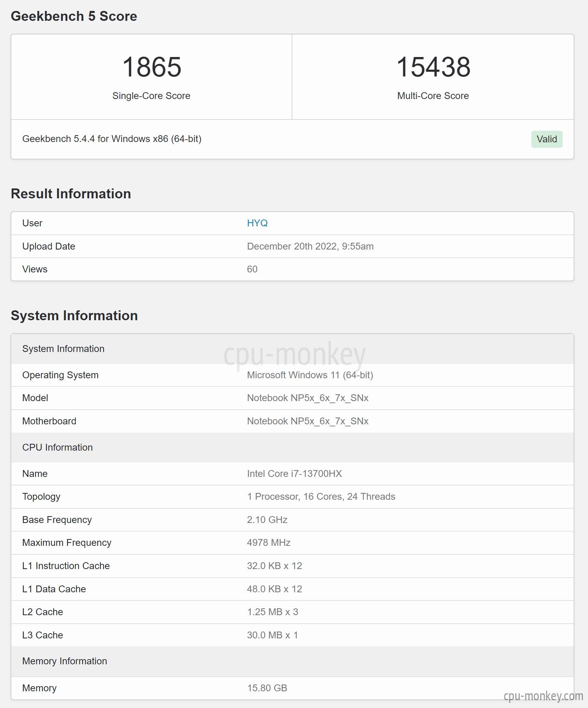The image size is (588, 708).
Task: Select the Model value Notebook NP5x_6x_7x_SNx
Action: [x=308, y=398]
